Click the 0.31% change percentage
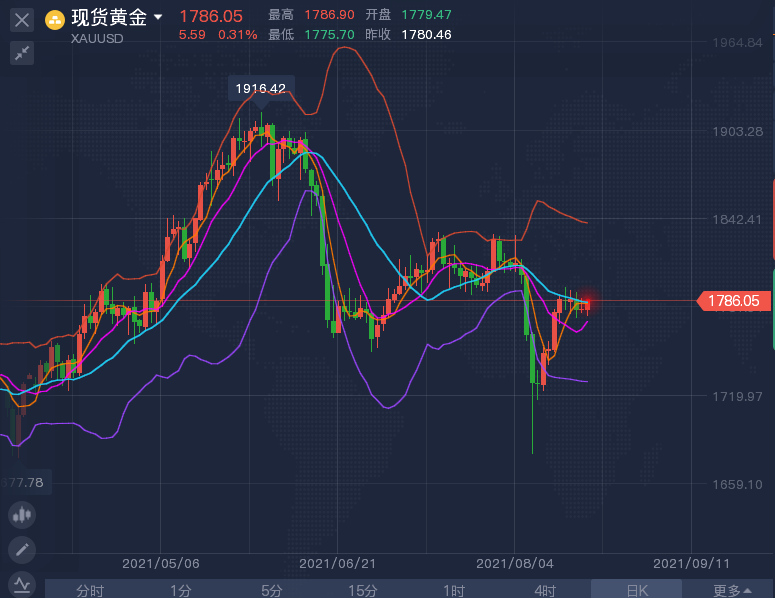Image resolution: width=775 pixels, height=598 pixels. [238, 35]
